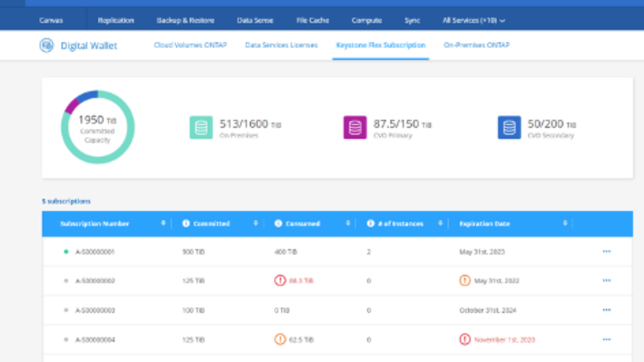This screenshot has height=362, width=644.
Task: Open the Backup & Restore menu item
Action: tap(185, 21)
